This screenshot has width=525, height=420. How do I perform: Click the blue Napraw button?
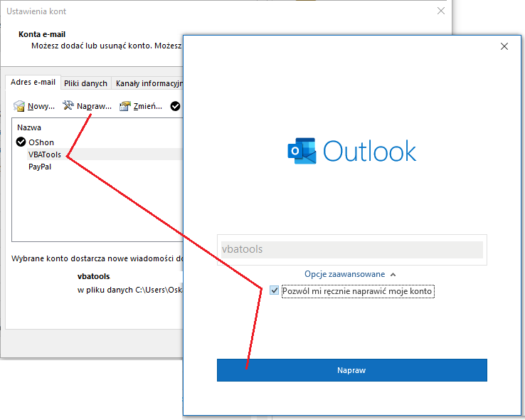pos(352,370)
